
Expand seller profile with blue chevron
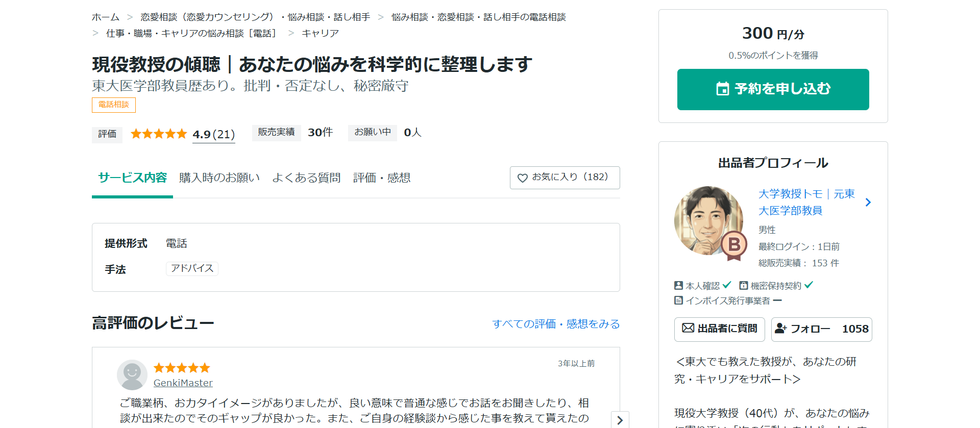tap(868, 203)
